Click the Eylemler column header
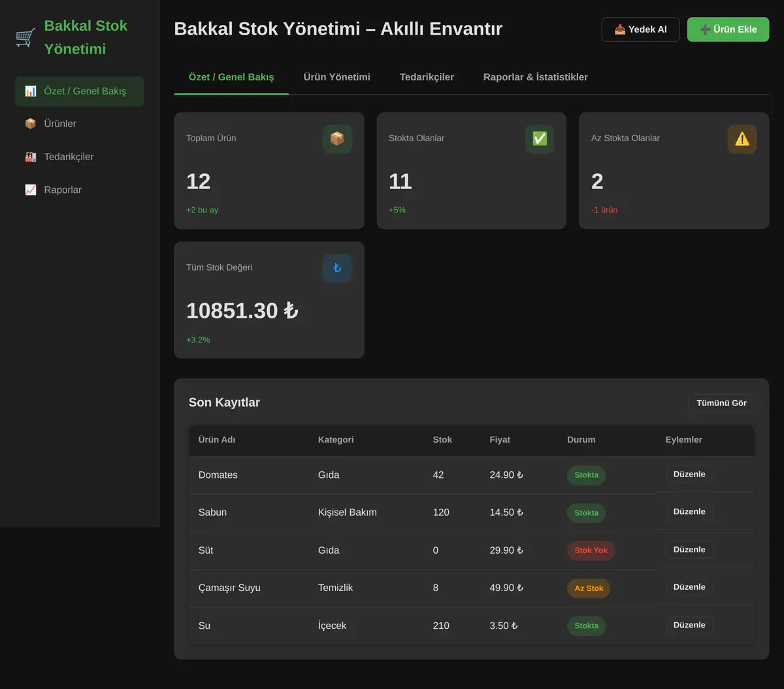The image size is (784, 689). pos(684,439)
